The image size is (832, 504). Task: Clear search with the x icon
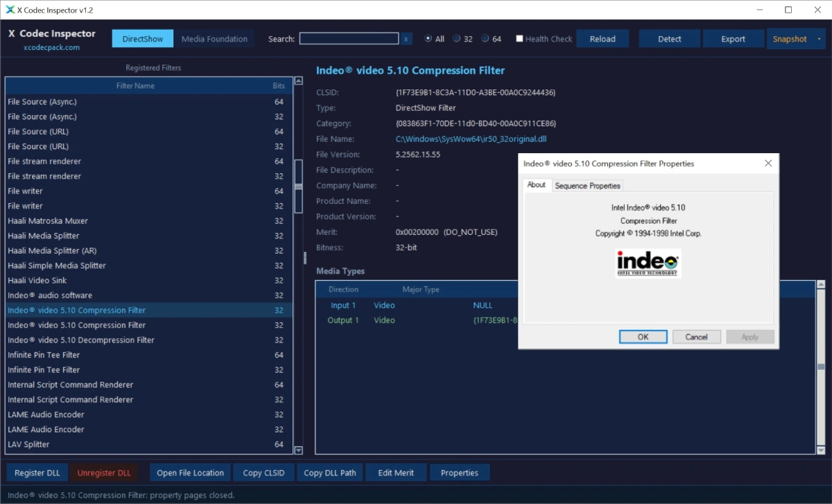(x=406, y=39)
